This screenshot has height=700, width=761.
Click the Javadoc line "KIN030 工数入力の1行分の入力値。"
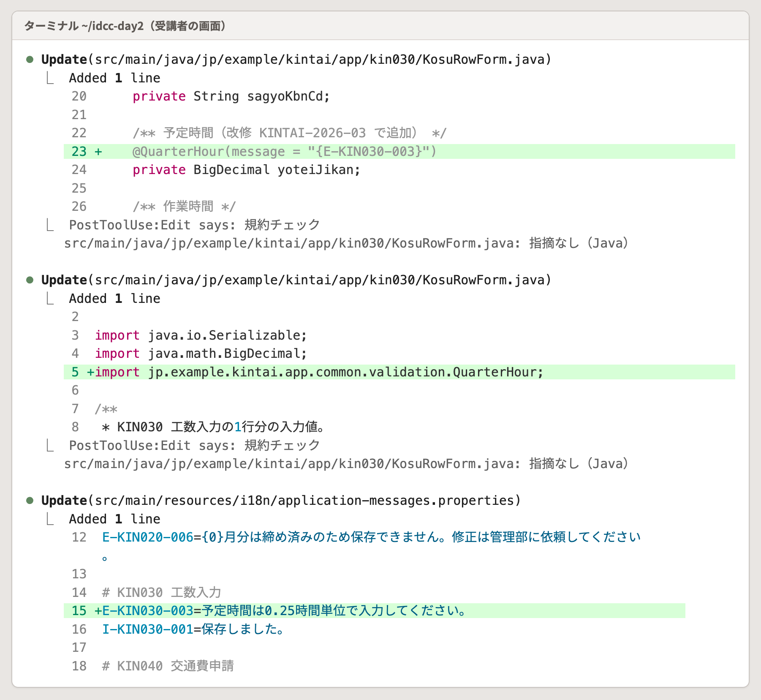click(214, 427)
